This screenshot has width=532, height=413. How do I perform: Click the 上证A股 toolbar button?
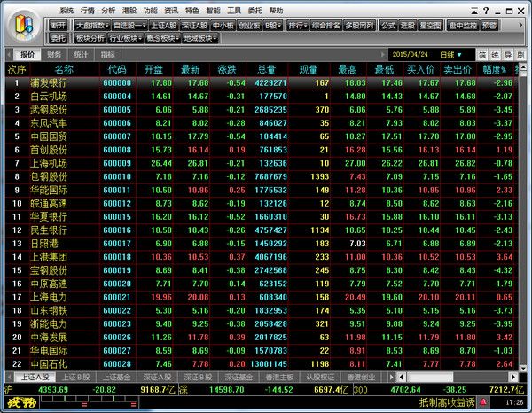click(x=164, y=26)
